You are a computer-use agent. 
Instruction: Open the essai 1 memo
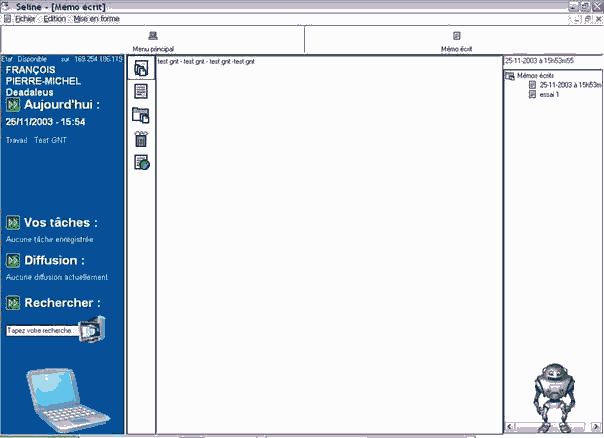coord(549,94)
